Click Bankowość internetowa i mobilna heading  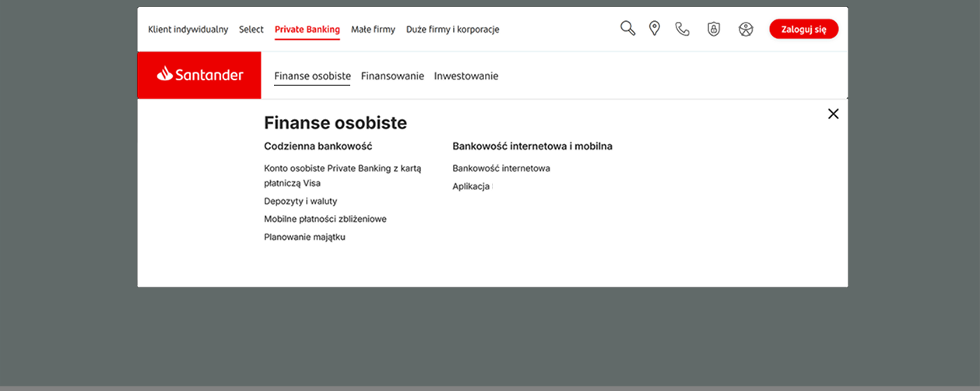pyautogui.click(x=532, y=146)
